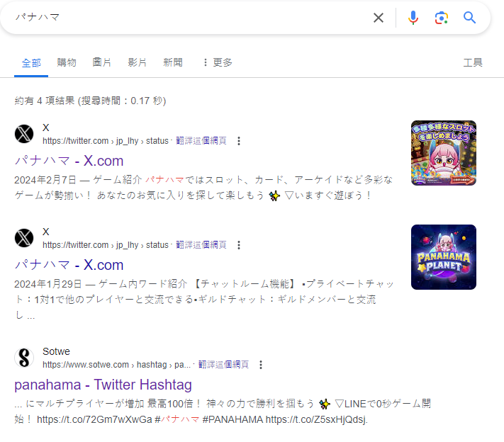
Task: Click the X favicon of the January 29 result
Action: pos(24,238)
